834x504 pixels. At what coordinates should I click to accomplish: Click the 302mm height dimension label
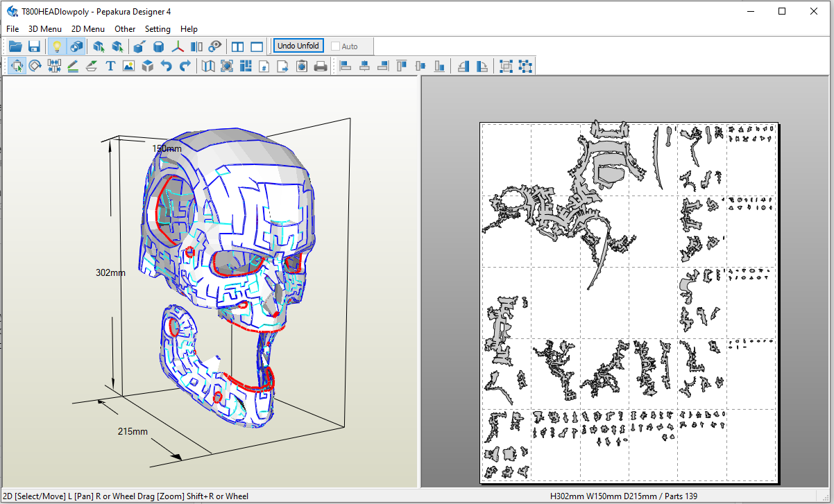click(110, 272)
